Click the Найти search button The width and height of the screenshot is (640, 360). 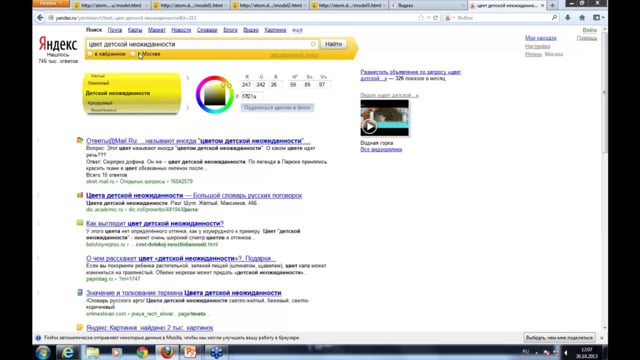tap(333, 44)
